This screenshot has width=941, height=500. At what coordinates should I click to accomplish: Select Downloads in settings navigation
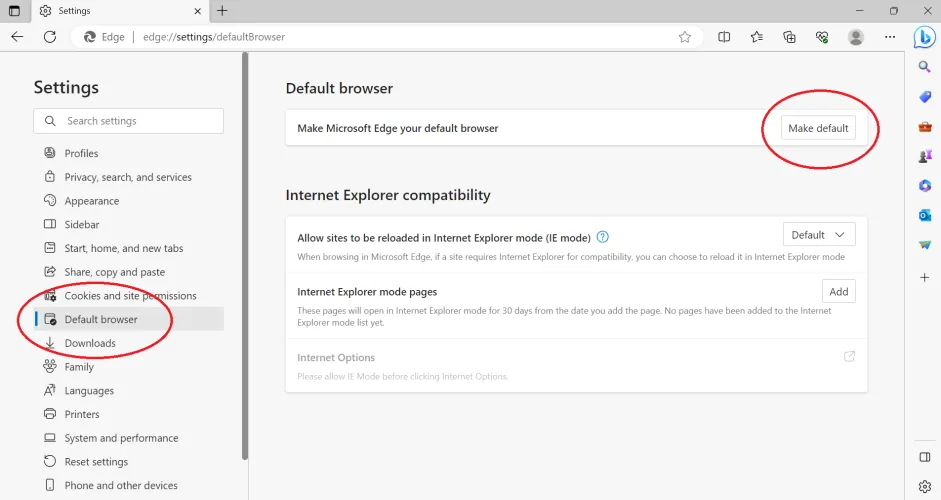(90, 343)
